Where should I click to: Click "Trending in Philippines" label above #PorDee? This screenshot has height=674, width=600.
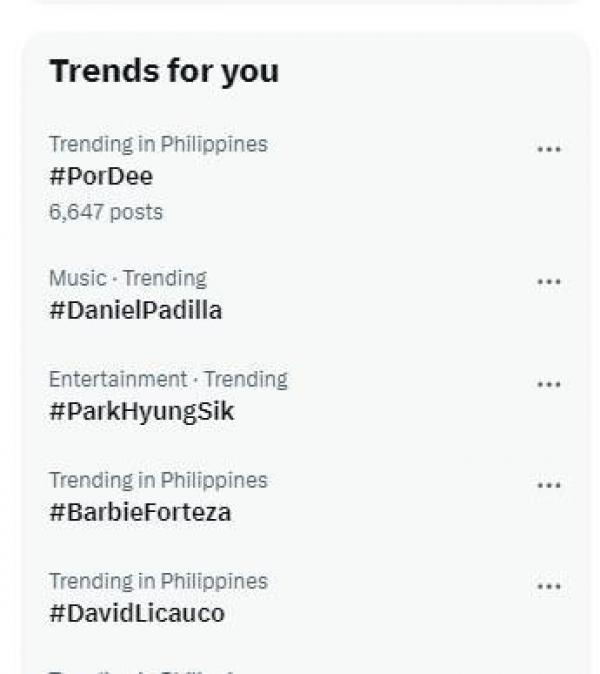click(x=158, y=144)
